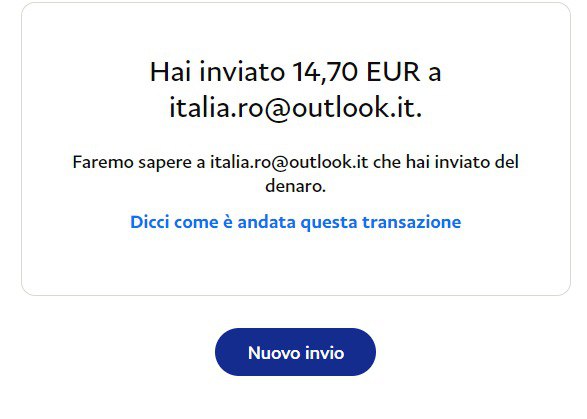Select the Hai inviato 14,70 EUR heading

coord(295,90)
